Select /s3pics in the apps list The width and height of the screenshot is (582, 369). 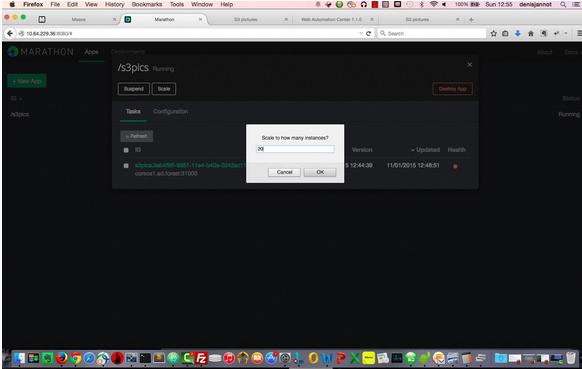click(x=20, y=114)
